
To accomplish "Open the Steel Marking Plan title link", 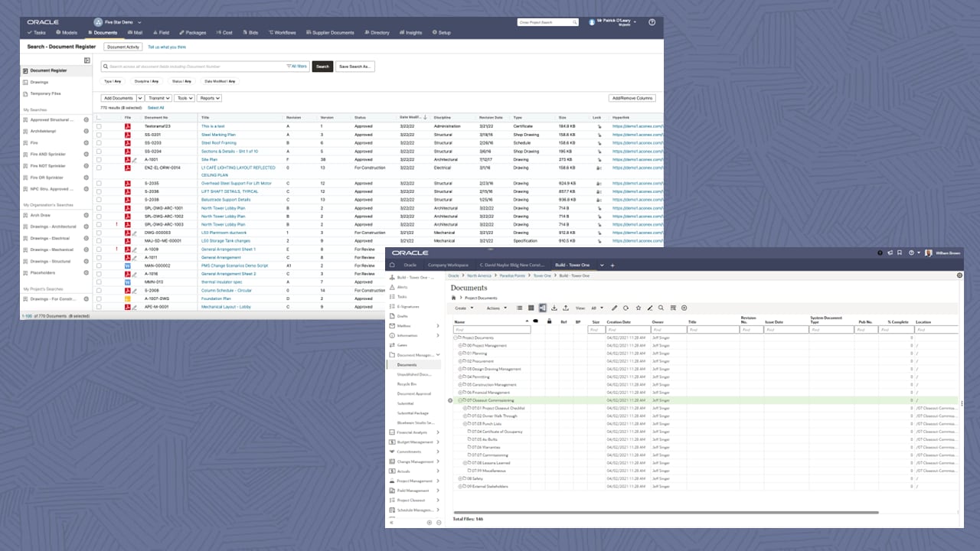I will pyautogui.click(x=218, y=135).
